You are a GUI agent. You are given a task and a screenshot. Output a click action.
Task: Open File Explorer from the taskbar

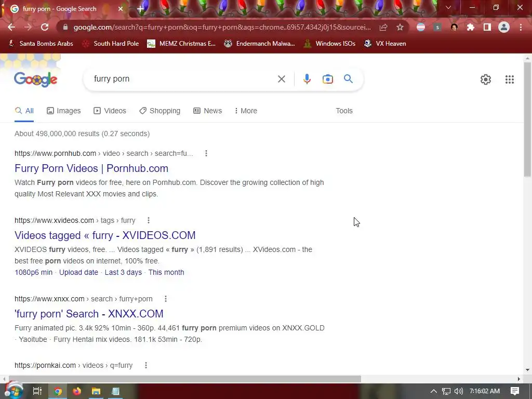(96, 391)
